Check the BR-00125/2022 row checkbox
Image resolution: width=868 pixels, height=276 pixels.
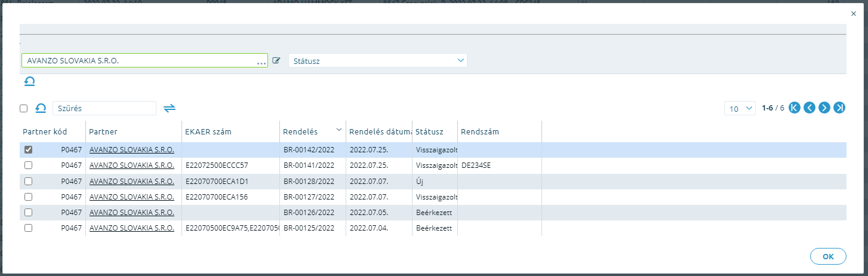(28, 228)
